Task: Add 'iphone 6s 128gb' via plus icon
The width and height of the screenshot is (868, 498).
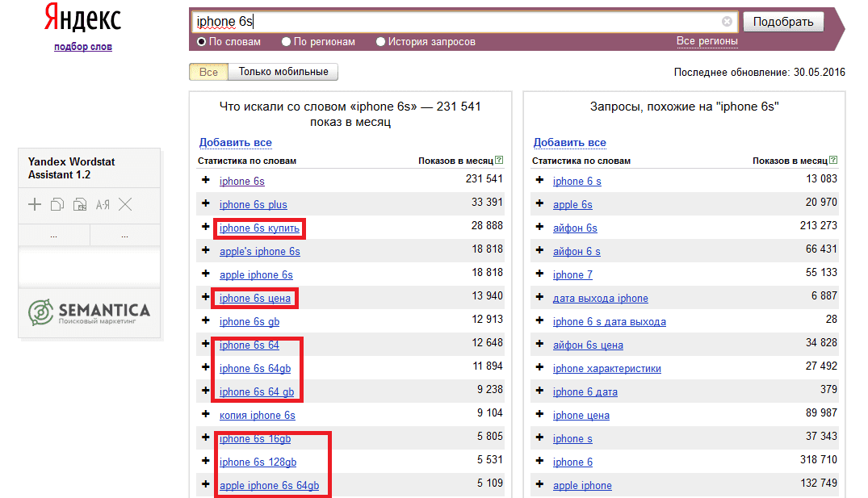Action: click(206, 460)
